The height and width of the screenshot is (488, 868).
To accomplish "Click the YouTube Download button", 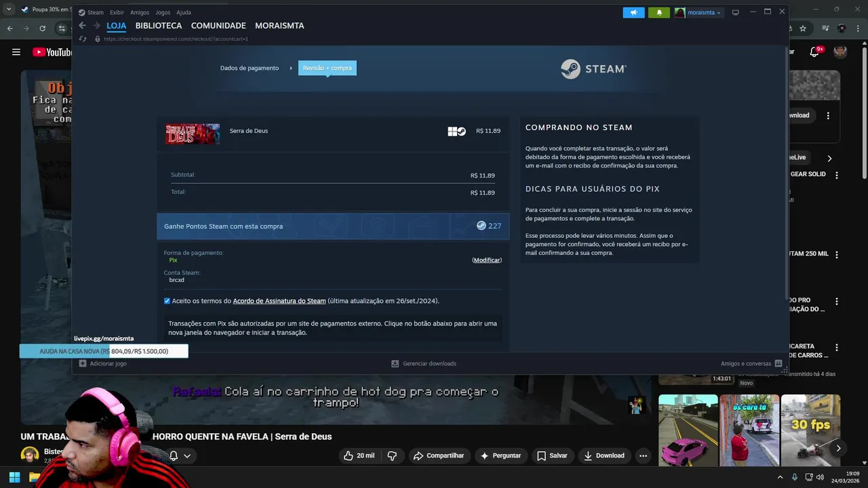I will tap(604, 455).
